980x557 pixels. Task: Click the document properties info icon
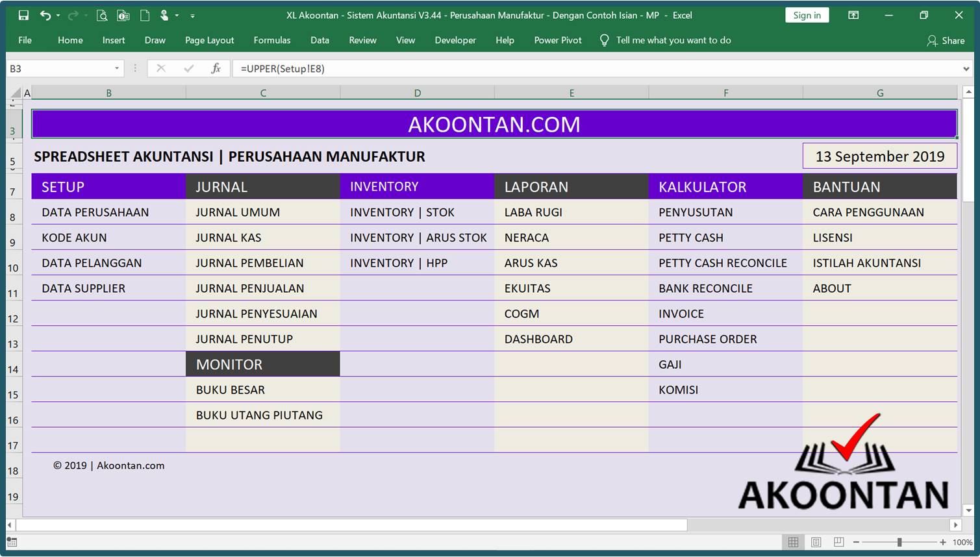pyautogui.click(x=123, y=15)
